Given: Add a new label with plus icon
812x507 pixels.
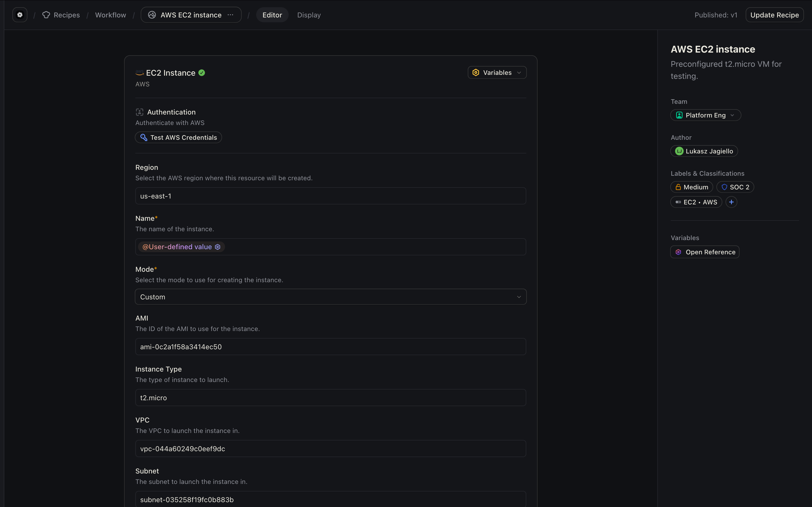Looking at the screenshot, I should click(731, 202).
